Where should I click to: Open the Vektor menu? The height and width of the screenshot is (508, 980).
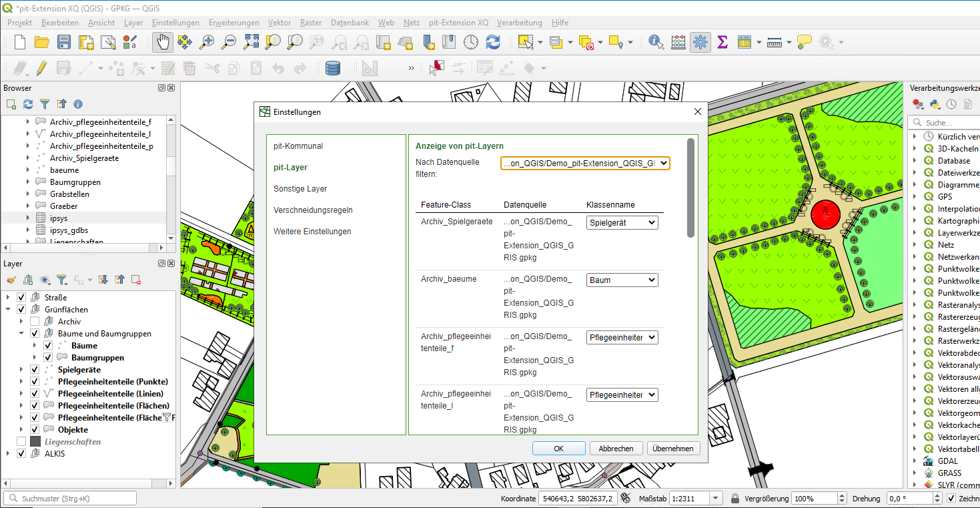tap(279, 22)
